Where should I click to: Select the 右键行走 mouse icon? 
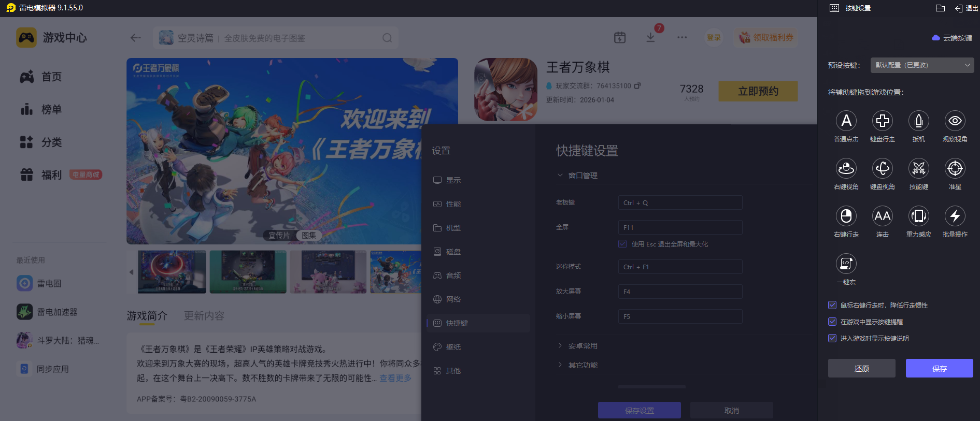846,216
